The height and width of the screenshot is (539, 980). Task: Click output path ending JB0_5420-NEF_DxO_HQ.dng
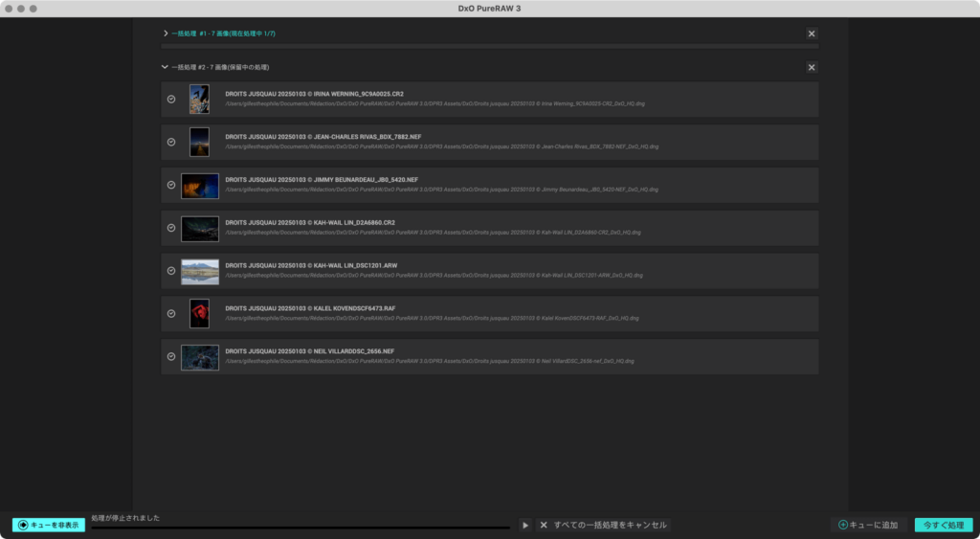coord(442,190)
